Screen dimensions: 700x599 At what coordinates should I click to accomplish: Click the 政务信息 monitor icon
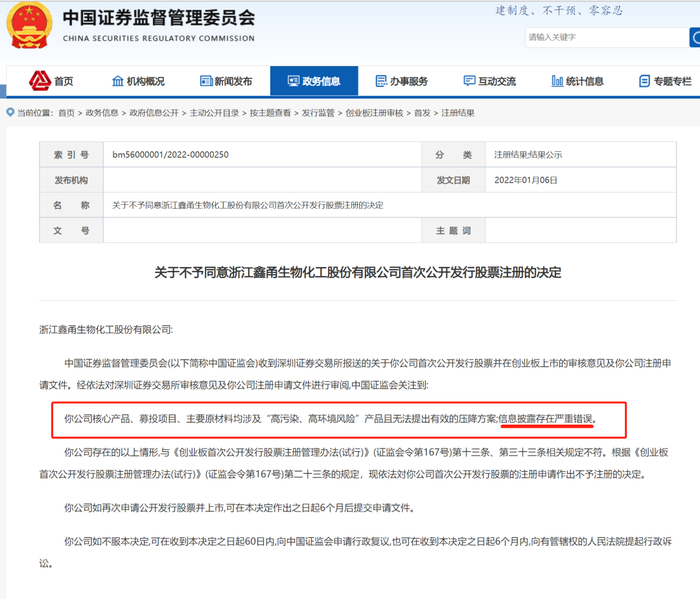293,81
